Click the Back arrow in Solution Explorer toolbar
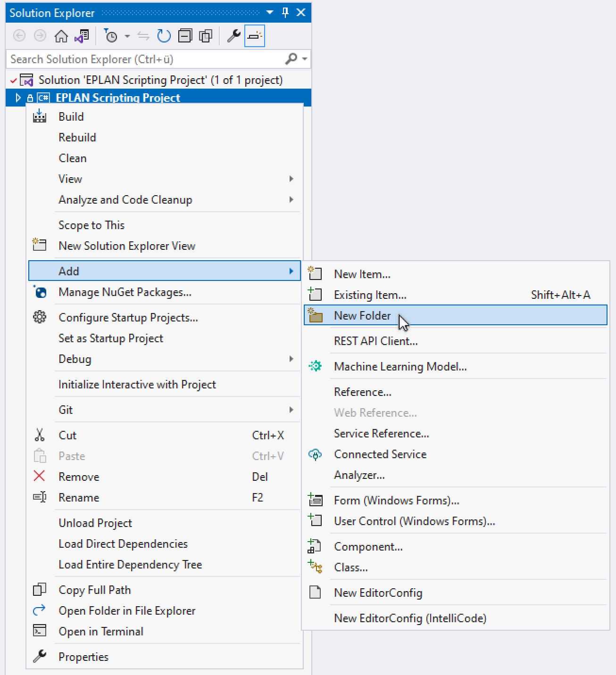This screenshot has width=616, height=675. (x=19, y=36)
